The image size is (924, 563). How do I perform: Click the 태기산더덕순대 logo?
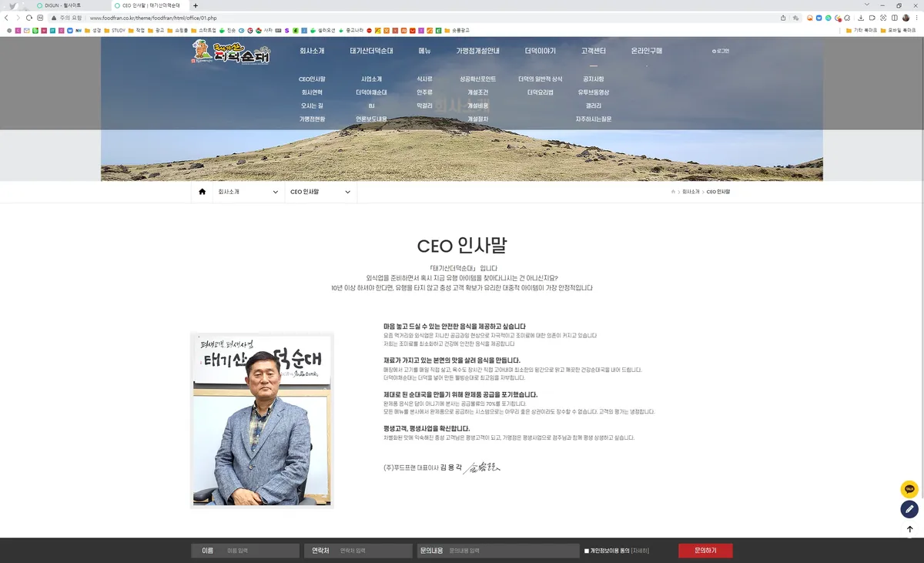click(231, 52)
